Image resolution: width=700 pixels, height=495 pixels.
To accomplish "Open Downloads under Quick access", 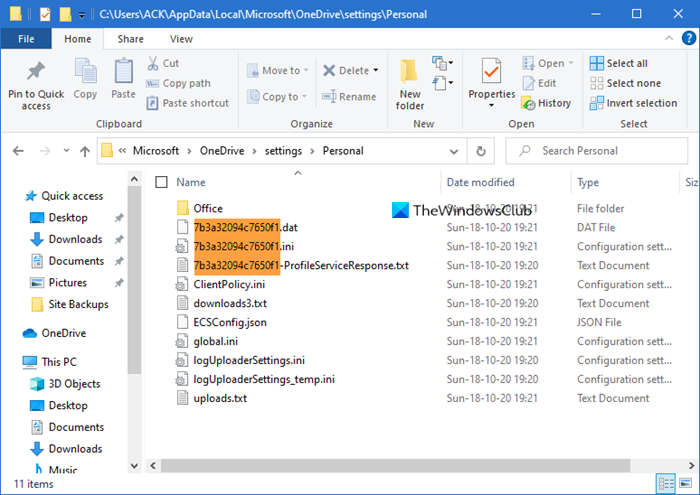I will click(75, 239).
